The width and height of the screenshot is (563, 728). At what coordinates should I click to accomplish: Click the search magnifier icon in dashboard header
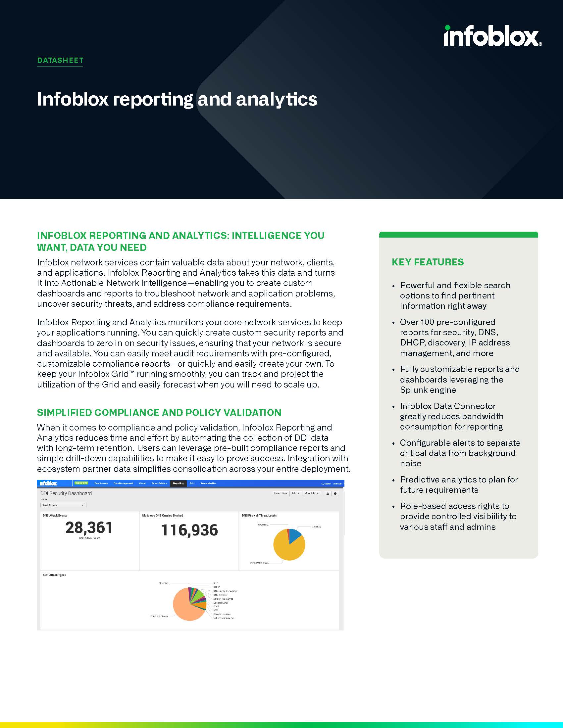[323, 483]
